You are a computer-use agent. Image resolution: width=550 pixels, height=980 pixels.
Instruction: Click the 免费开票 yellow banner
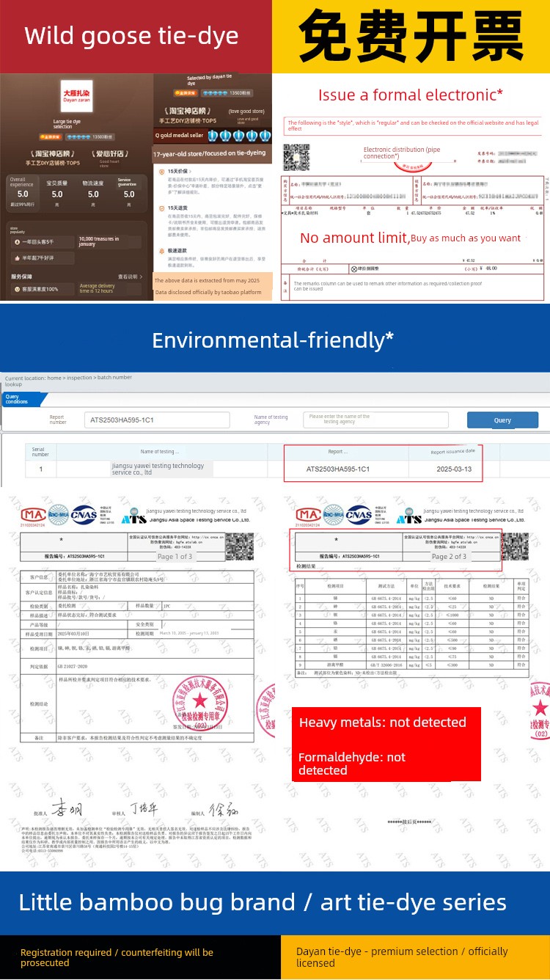tap(411, 36)
